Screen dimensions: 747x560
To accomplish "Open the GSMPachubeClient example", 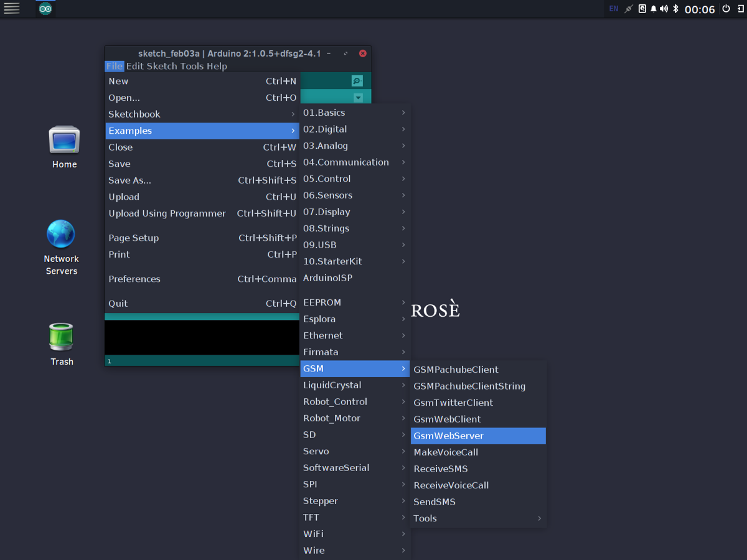I will 478,370.
